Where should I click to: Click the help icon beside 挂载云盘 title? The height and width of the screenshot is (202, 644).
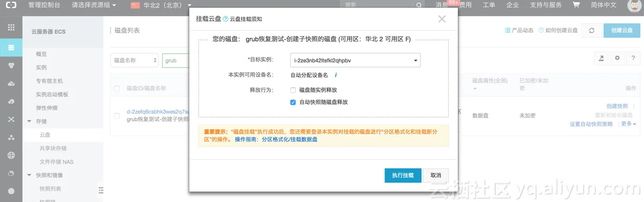(x=225, y=19)
